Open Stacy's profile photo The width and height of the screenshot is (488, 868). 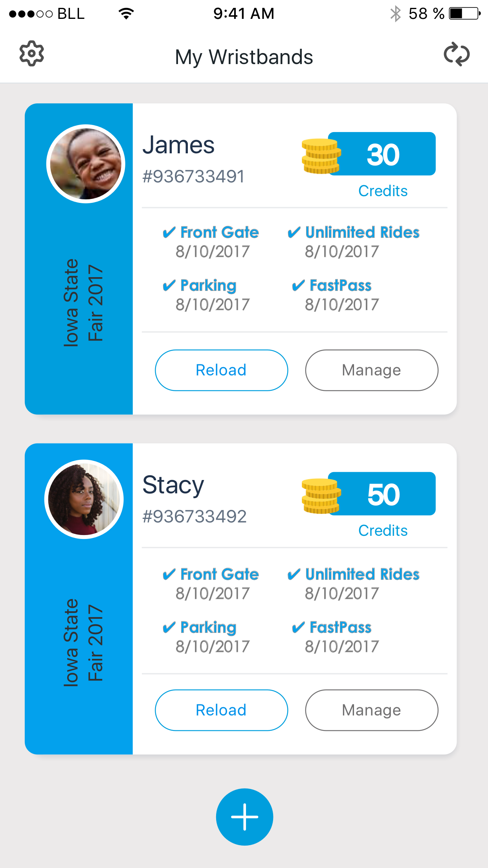[x=84, y=499]
